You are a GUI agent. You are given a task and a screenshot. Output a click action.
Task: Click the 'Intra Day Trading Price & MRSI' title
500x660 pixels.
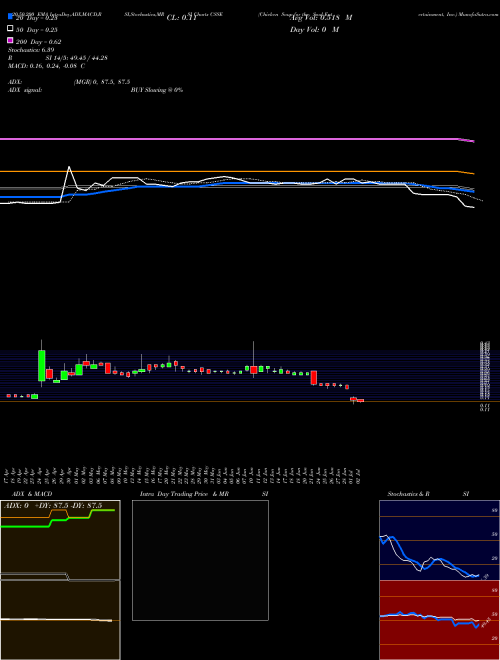click(x=204, y=494)
